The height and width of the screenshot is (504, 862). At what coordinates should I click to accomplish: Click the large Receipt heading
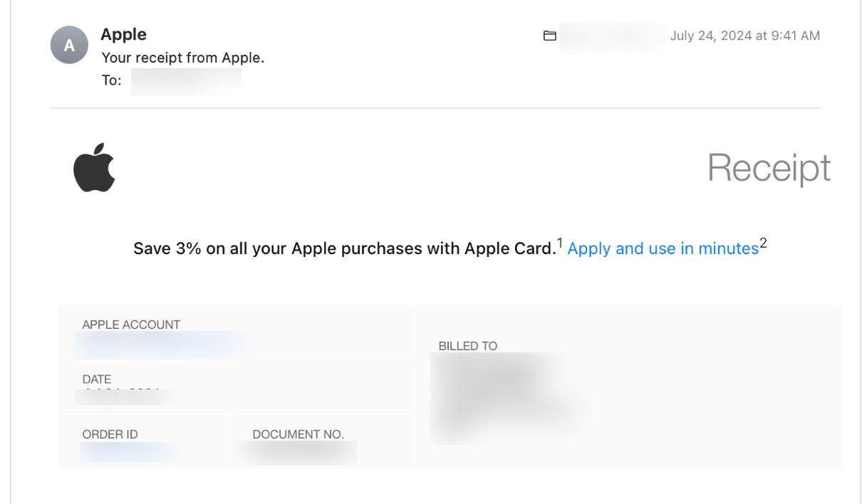(x=769, y=169)
